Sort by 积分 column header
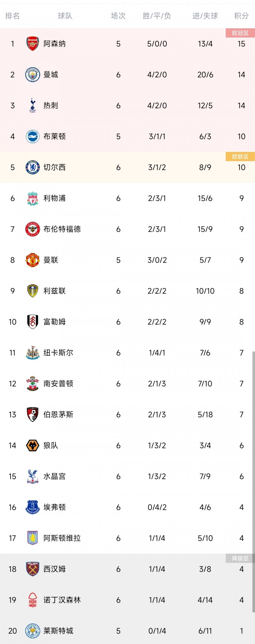 click(241, 16)
